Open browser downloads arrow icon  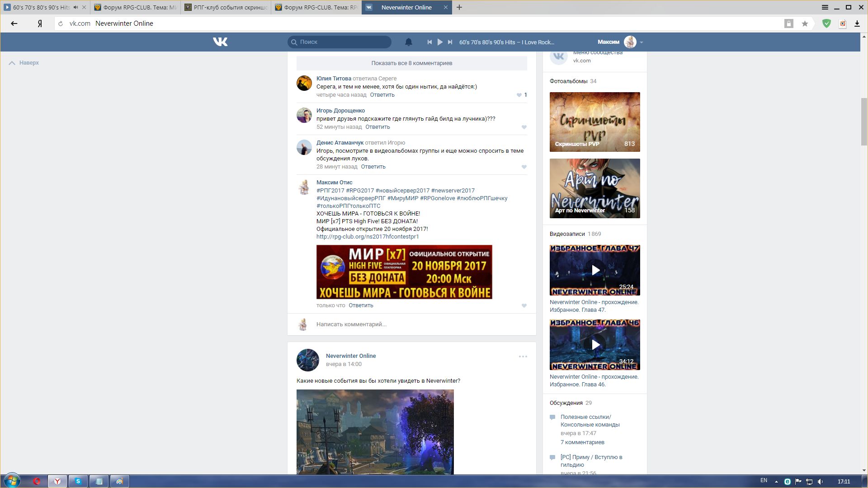857,23
